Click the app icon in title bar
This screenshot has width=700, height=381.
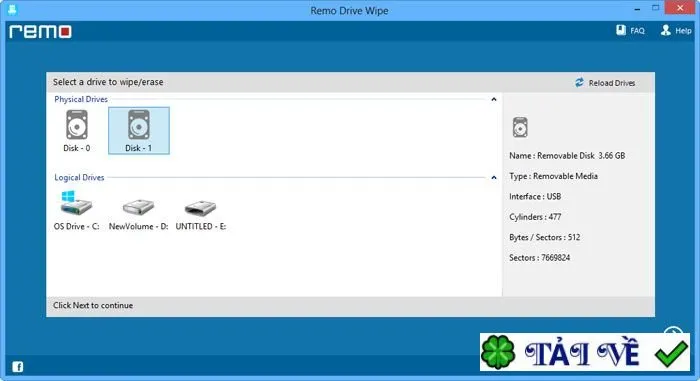point(12,9)
